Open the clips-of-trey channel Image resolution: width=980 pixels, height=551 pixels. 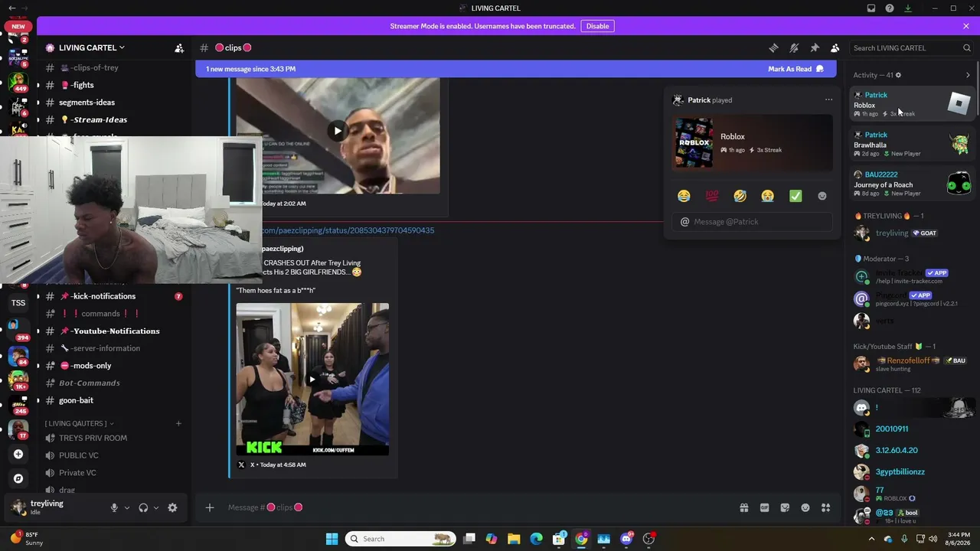coord(115,68)
